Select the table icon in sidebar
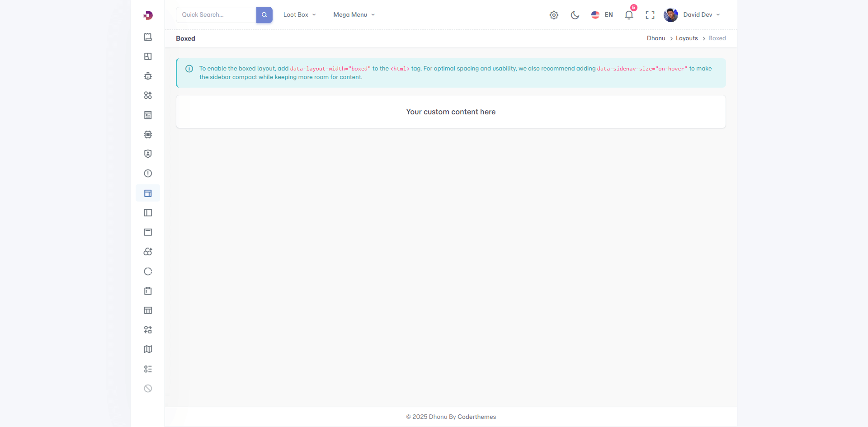 (x=148, y=310)
